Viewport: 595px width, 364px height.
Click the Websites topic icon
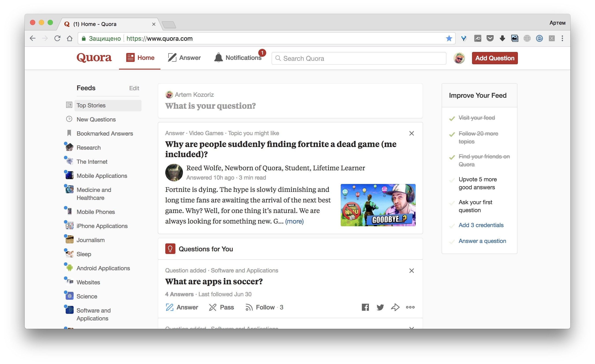[70, 282]
